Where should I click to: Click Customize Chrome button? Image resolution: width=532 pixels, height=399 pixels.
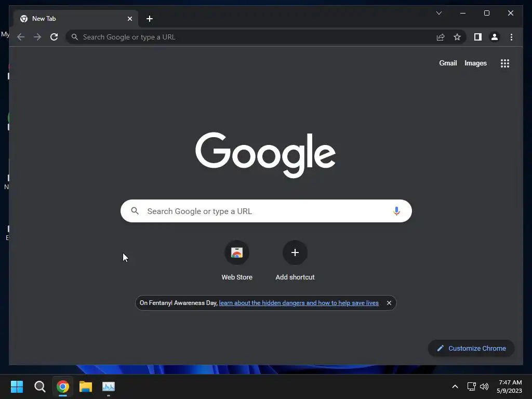point(471,348)
